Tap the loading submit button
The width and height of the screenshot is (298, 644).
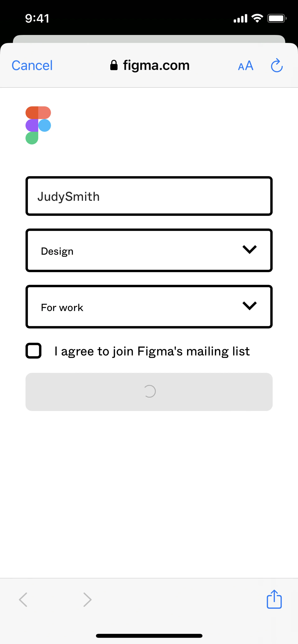[x=149, y=392]
